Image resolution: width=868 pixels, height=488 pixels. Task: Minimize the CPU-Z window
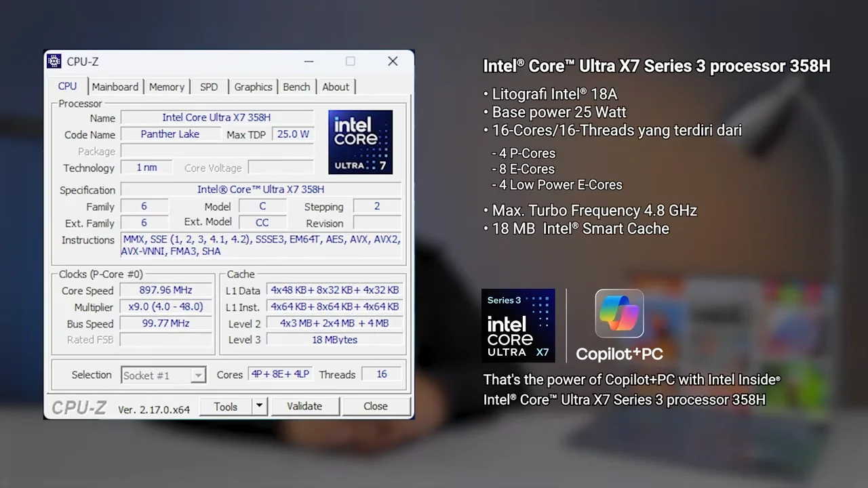coord(309,61)
